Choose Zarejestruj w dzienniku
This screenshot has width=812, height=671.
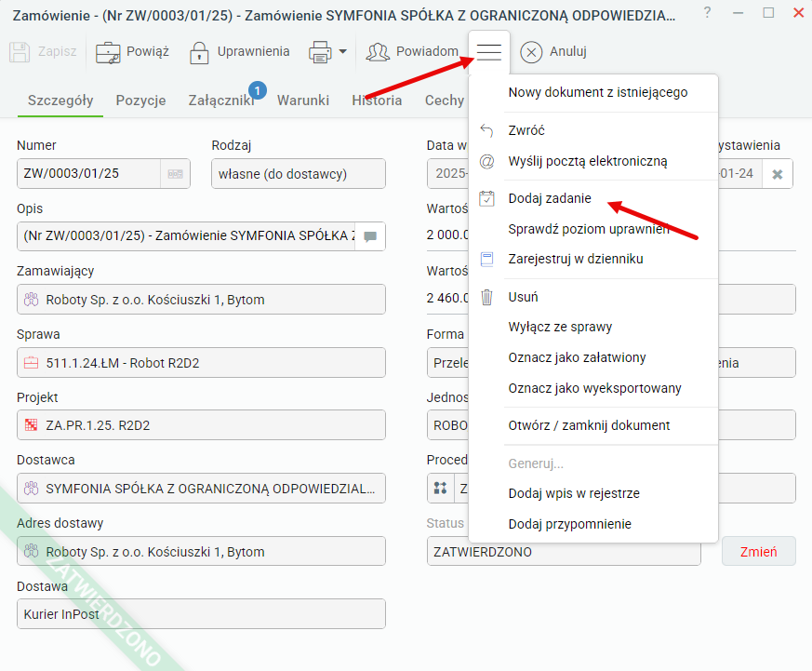593,259
